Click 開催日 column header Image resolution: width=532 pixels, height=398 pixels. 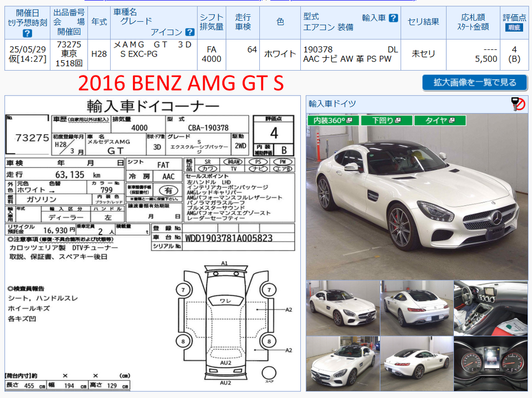28,13
